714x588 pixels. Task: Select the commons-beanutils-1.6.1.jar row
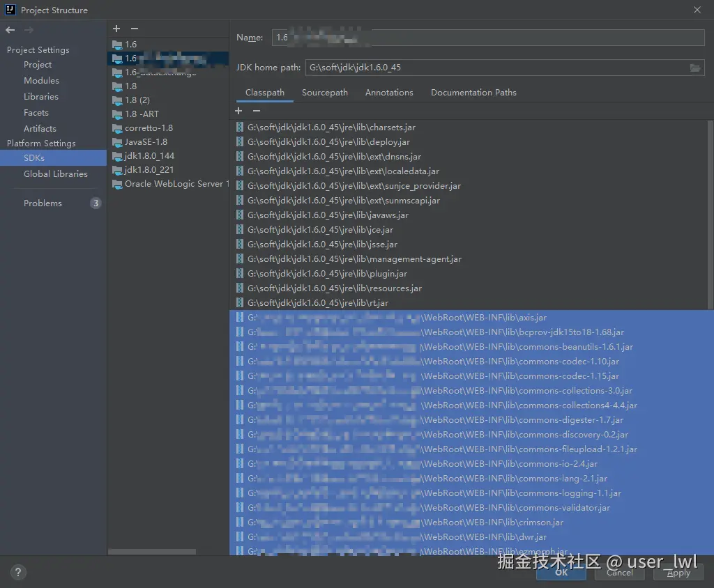pos(472,347)
